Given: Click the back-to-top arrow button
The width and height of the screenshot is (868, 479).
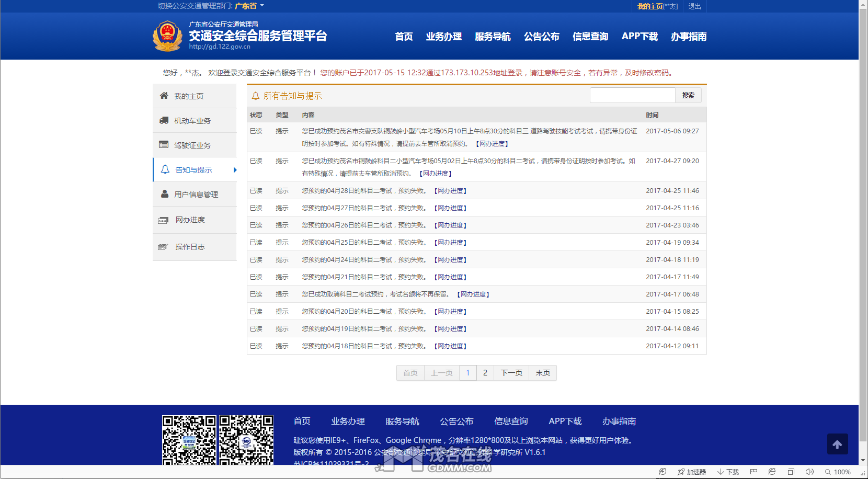Looking at the screenshot, I should [838, 444].
